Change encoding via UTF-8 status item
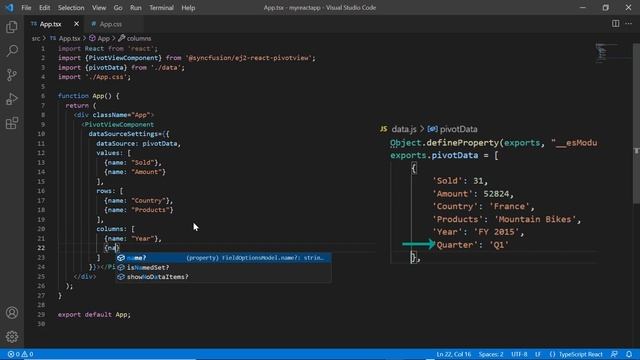The height and width of the screenshot is (360, 640). 519,354
